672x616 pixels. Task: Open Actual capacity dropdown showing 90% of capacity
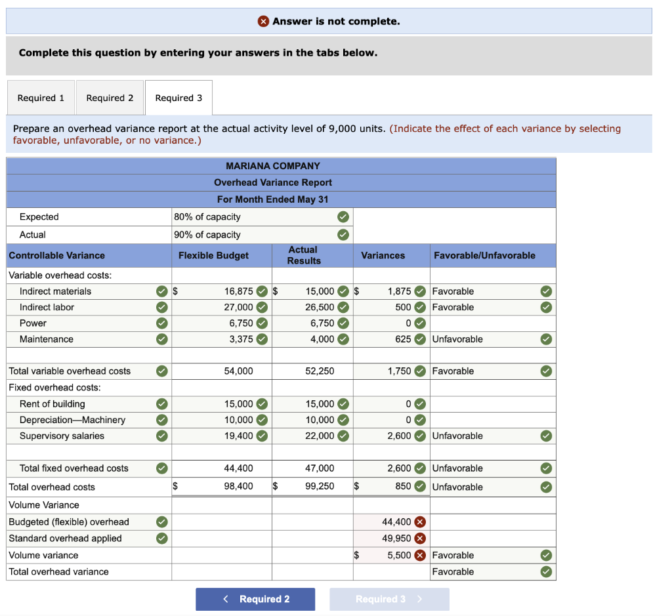[262, 235]
